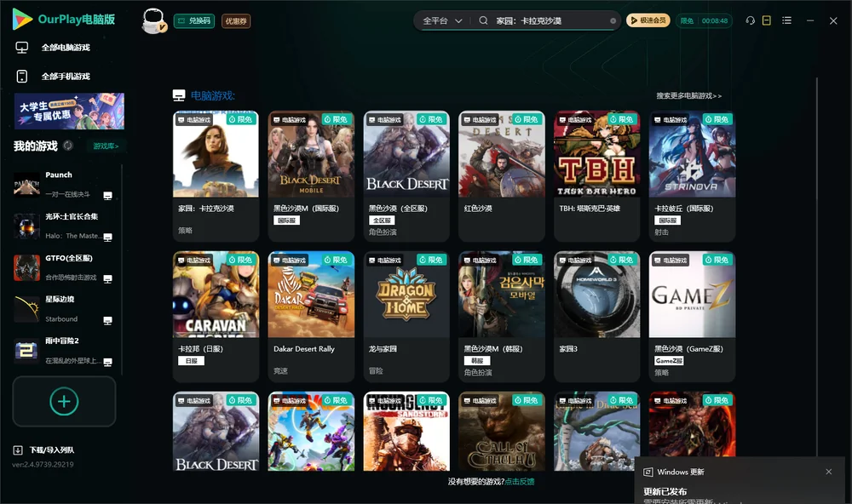Select 星际边境 Starbound in my games

64,309
